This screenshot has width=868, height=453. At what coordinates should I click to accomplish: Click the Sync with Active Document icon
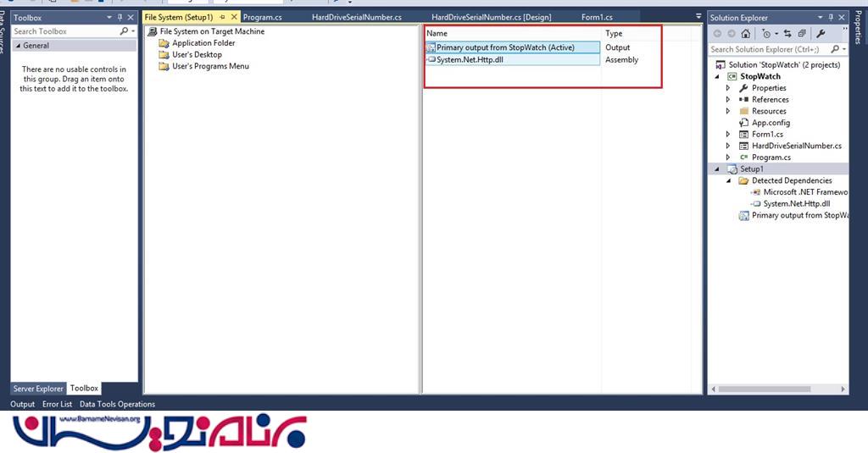[787, 34]
